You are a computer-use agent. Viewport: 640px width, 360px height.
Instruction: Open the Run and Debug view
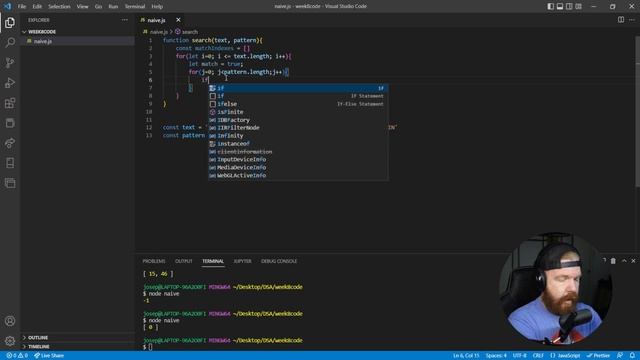10,83
